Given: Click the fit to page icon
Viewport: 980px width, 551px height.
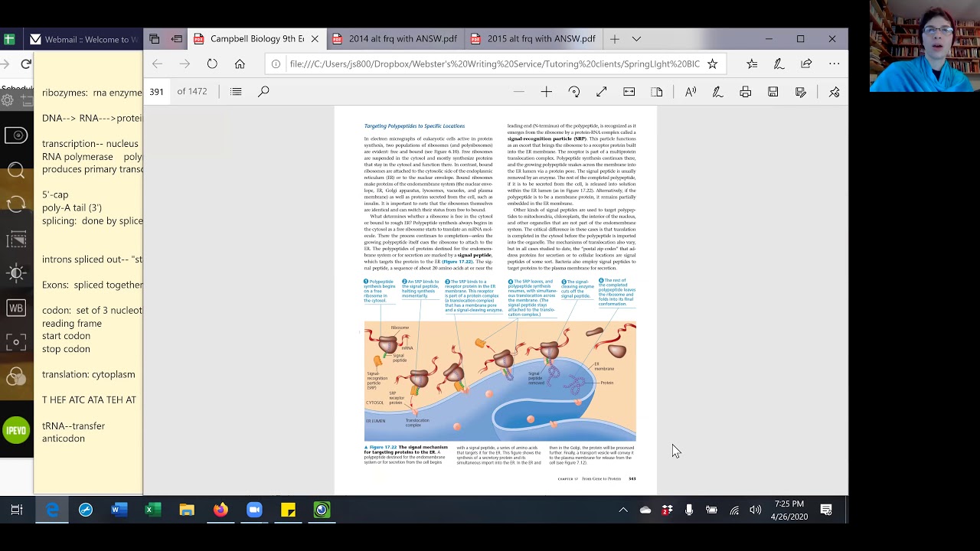Looking at the screenshot, I should (x=602, y=92).
